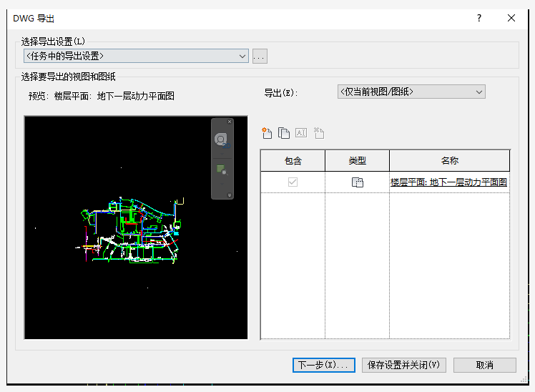Click the 包含 column header
The image size is (535, 392).
tap(293, 161)
